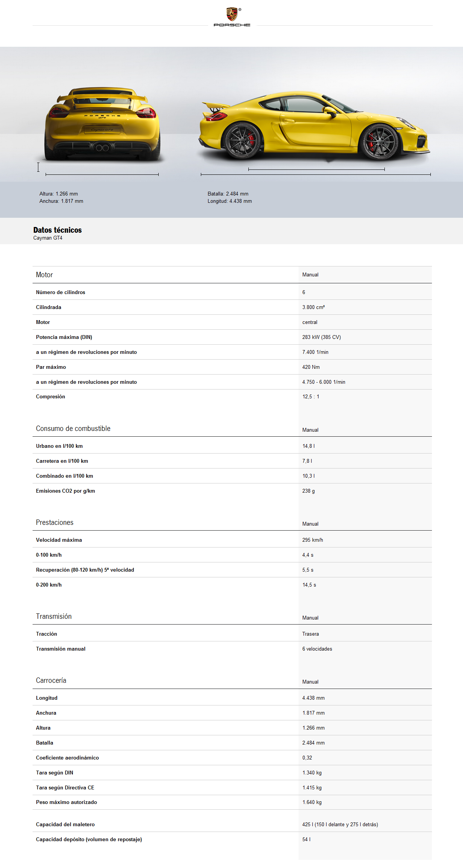Select the 'Batalla: 2.484 mm' caption
The image size is (463, 868).
[228, 194]
